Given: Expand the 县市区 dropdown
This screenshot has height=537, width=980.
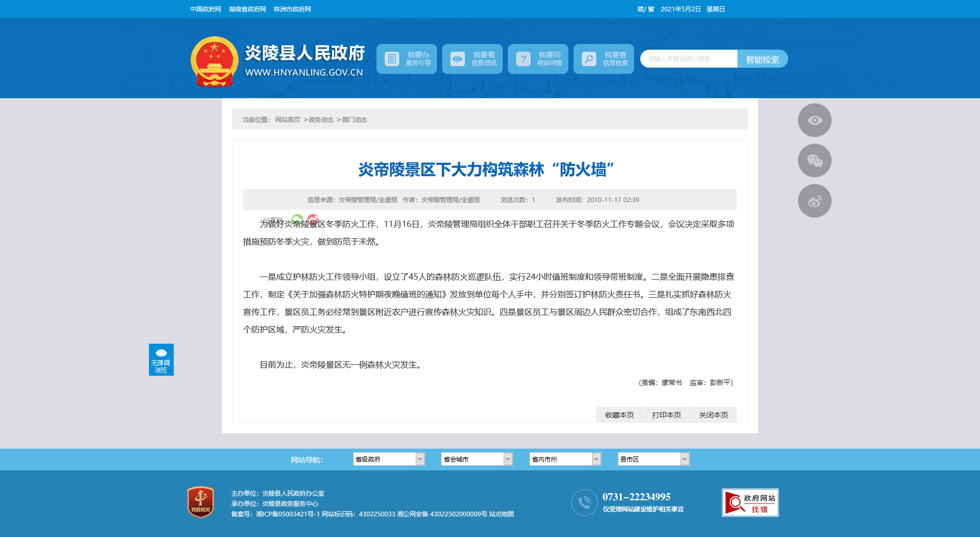Looking at the screenshot, I should pos(654,459).
